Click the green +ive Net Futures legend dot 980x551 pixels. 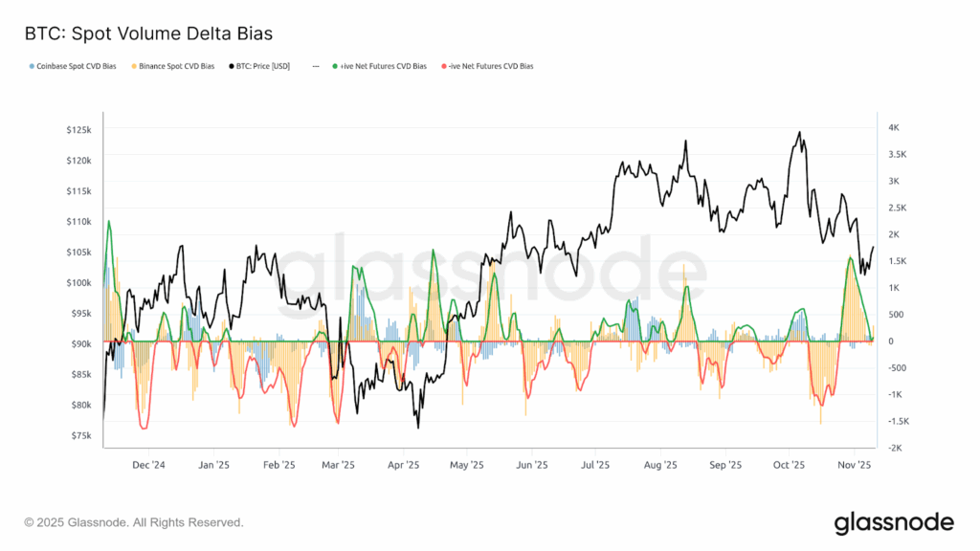[x=336, y=66]
